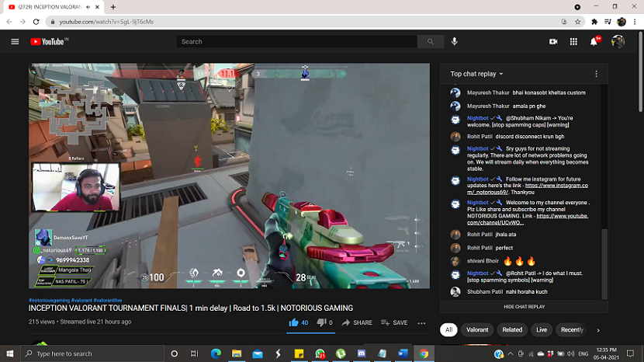Select the Related filter chip
The width and height of the screenshot is (644, 362).
click(x=512, y=329)
